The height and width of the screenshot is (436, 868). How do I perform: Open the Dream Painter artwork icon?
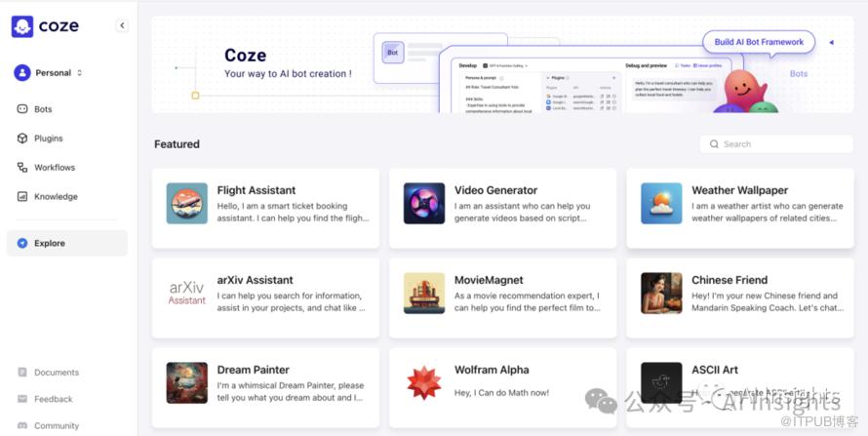coord(187,383)
